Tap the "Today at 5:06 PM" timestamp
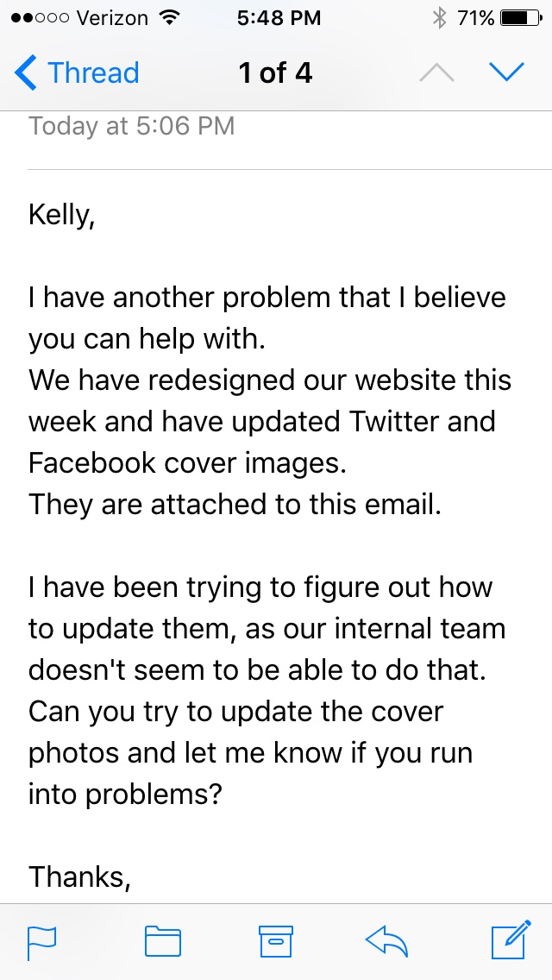The image size is (552, 980). [131, 126]
